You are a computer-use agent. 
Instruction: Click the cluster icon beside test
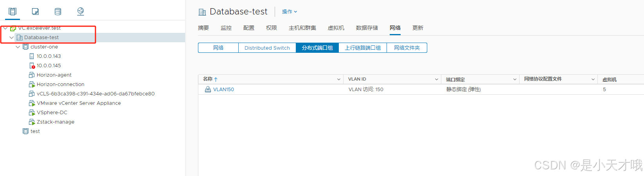(26, 131)
